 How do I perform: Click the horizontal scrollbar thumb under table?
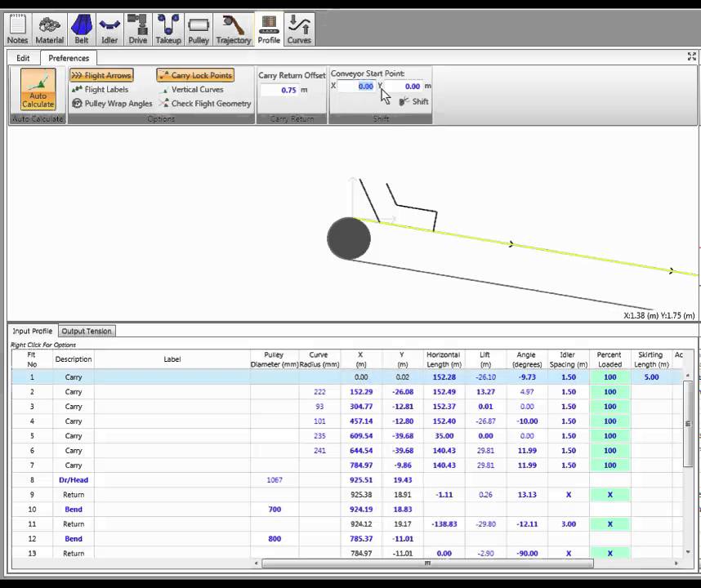428,563
